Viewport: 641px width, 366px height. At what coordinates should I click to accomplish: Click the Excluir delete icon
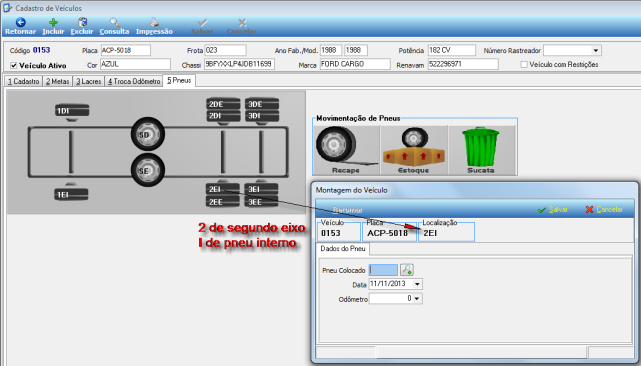click(x=82, y=22)
